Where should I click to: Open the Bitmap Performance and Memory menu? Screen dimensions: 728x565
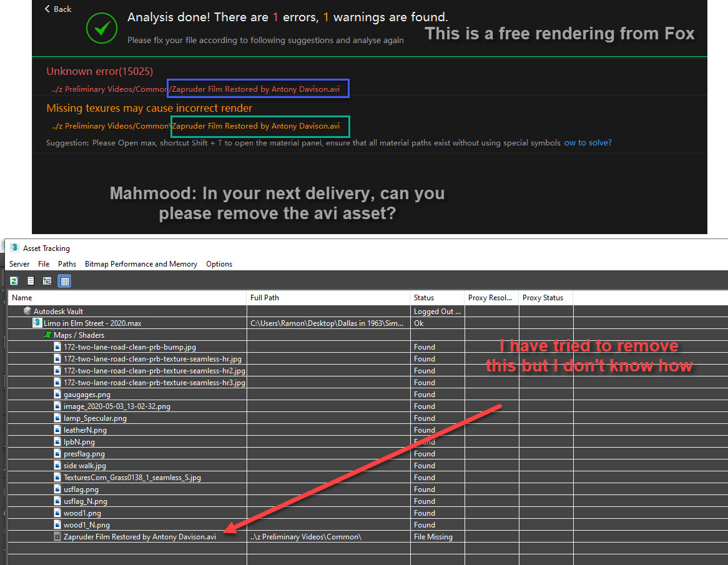click(x=140, y=263)
